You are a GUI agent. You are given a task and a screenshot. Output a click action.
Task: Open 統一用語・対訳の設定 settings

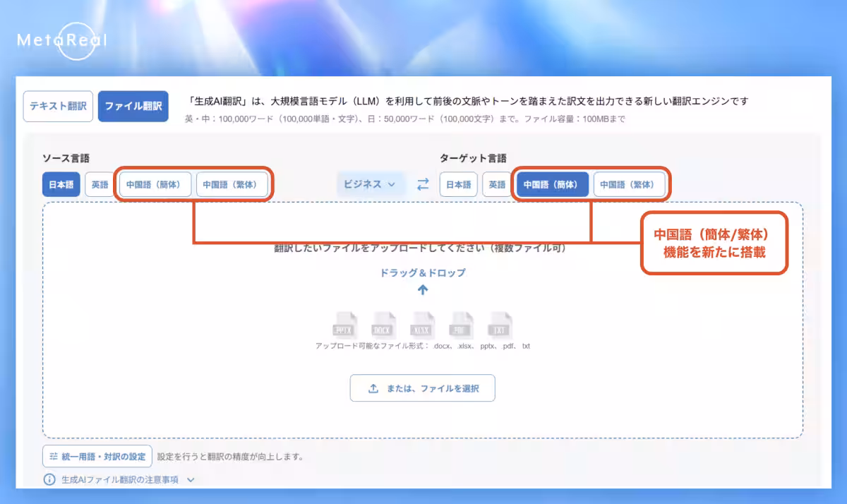[x=97, y=456]
